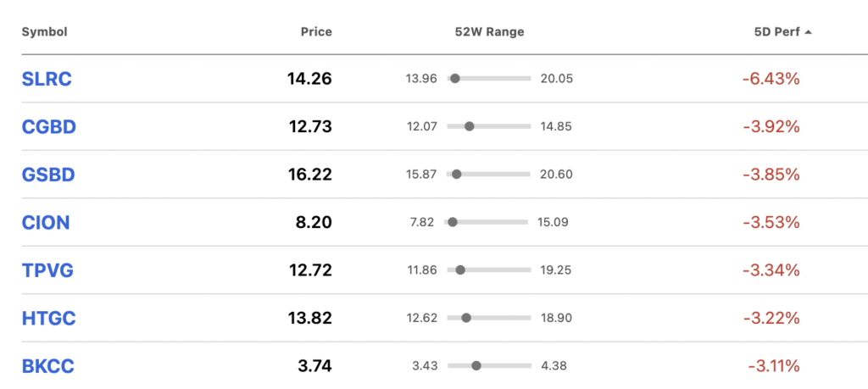Sort table by Symbol column header
Image resolution: width=868 pixels, height=389 pixels.
click(x=44, y=32)
